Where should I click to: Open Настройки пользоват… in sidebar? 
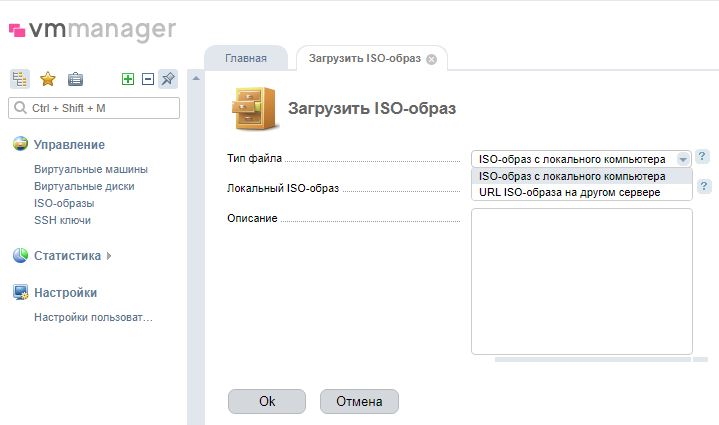click(93, 317)
